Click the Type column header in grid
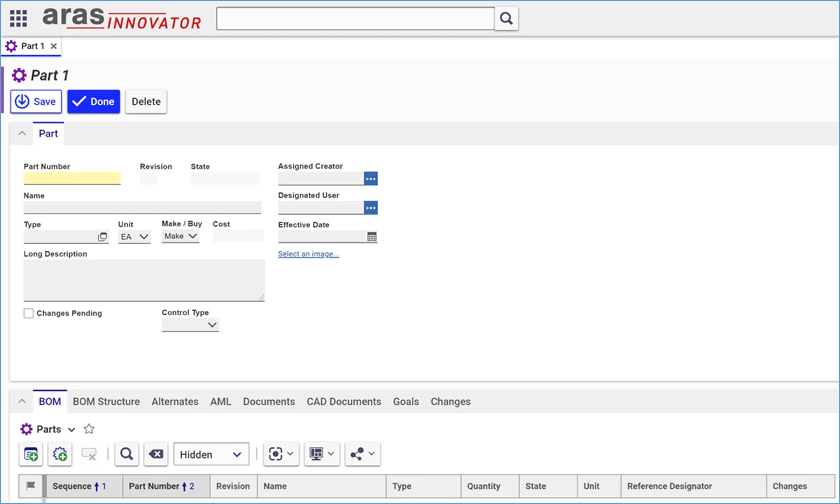 [423, 486]
